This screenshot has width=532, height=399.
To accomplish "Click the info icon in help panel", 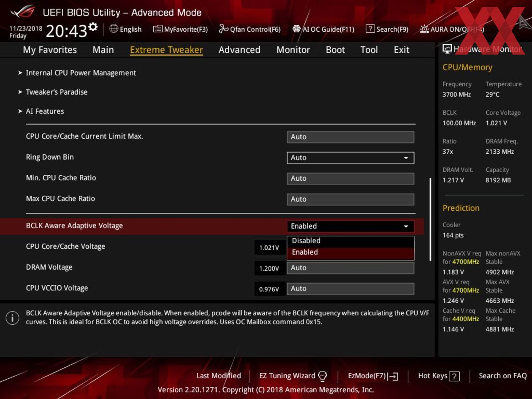I will (13, 318).
